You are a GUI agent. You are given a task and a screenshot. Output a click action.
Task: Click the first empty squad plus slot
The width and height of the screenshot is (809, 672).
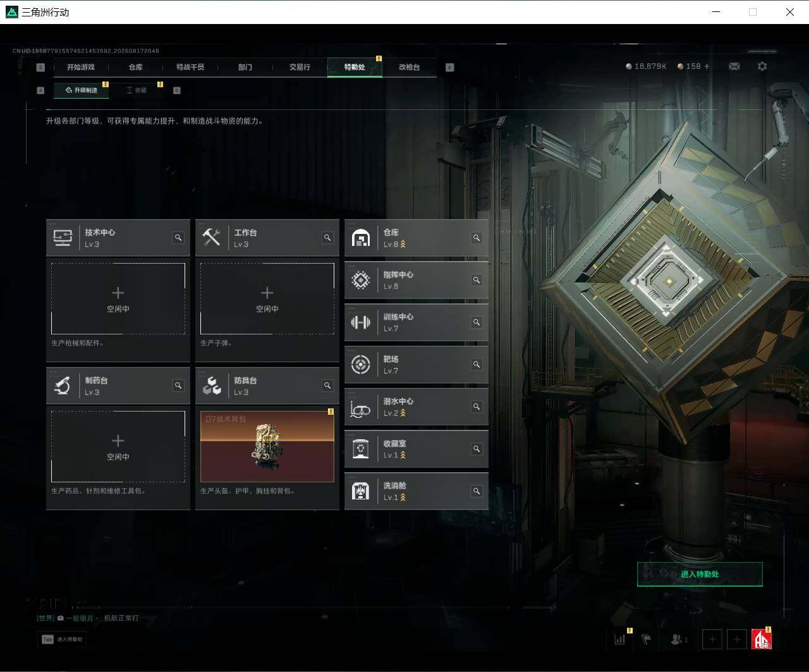pos(712,639)
